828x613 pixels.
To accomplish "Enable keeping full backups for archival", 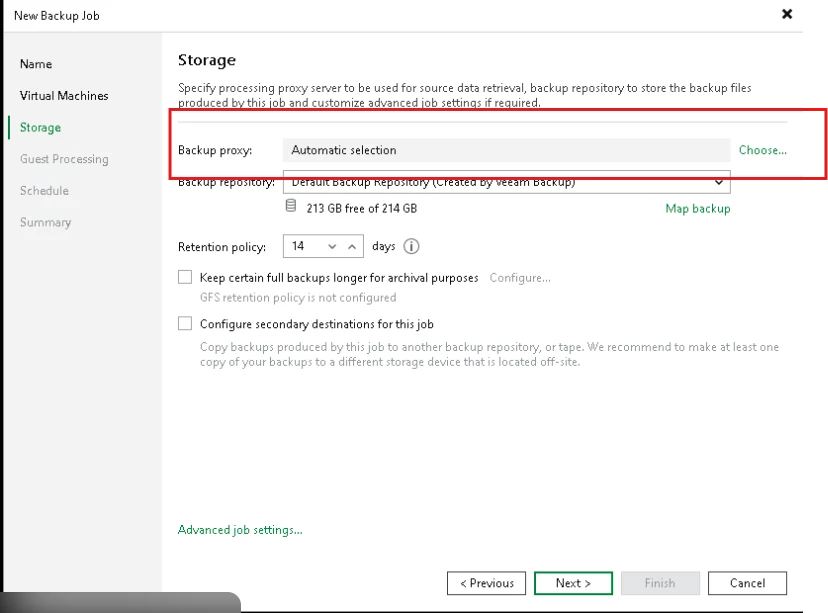I will (x=185, y=277).
